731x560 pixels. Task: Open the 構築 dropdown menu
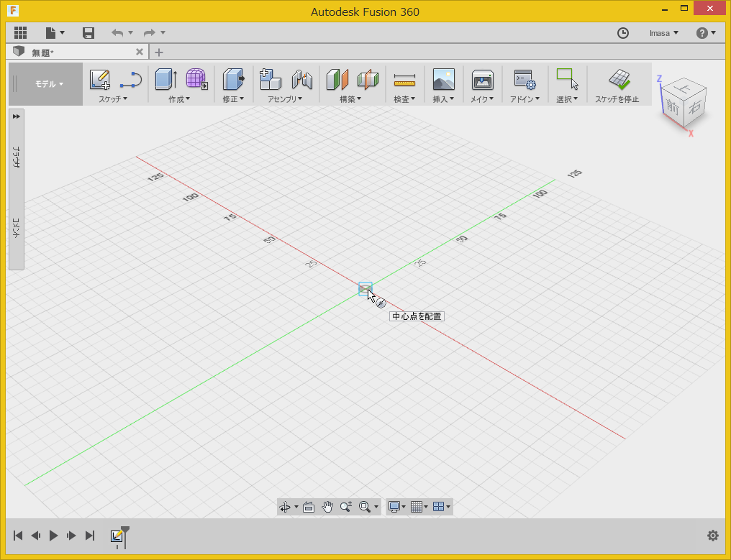pyautogui.click(x=350, y=99)
